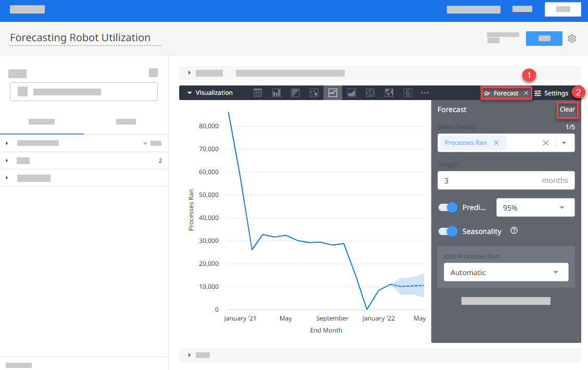Image resolution: width=588 pixels, height=370 pixels.
Task: Open the Select field(s) dropdown arrow
Action: tap(566, 142)
